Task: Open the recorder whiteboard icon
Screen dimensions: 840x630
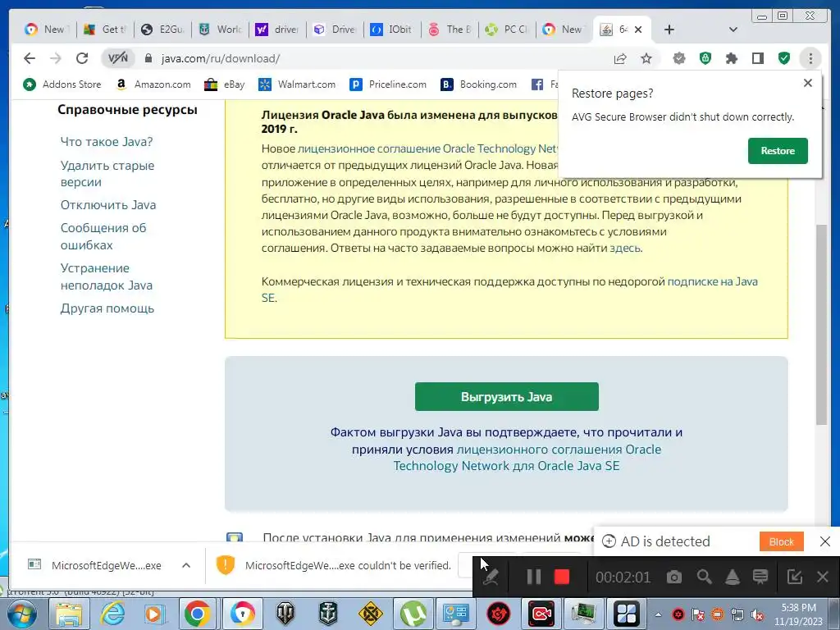Action: (x=760, y=577)
